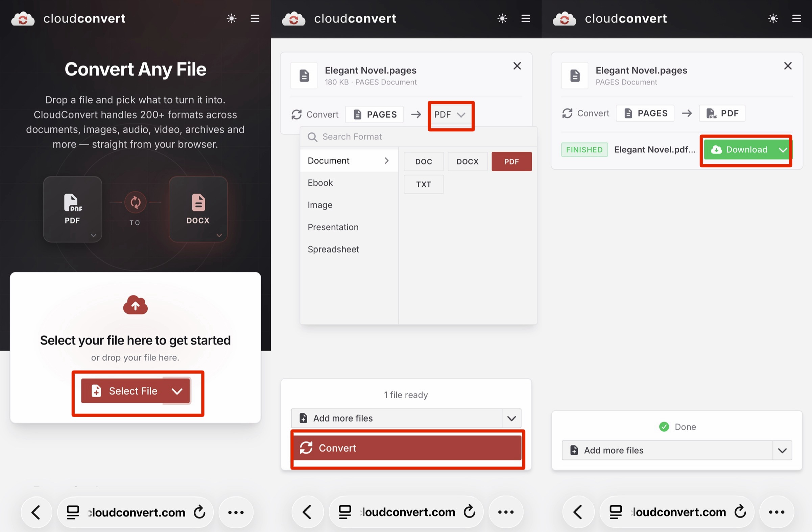Click the cloud upload icon

[x=136, y=304]
